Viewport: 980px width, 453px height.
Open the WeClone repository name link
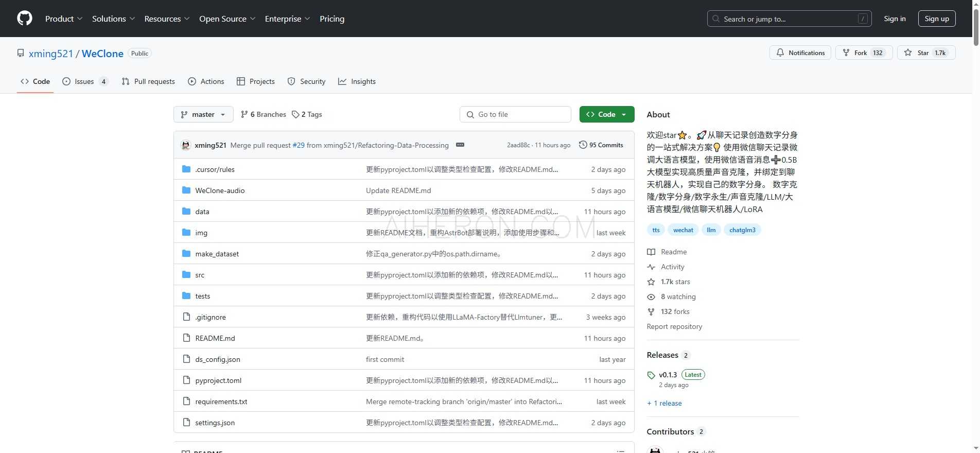tap(102, 54)
